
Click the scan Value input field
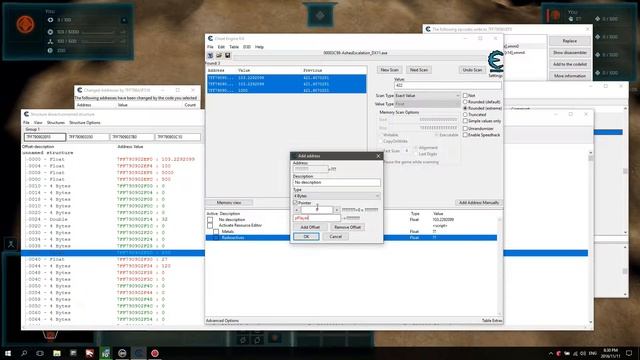(x=448, y=85)
